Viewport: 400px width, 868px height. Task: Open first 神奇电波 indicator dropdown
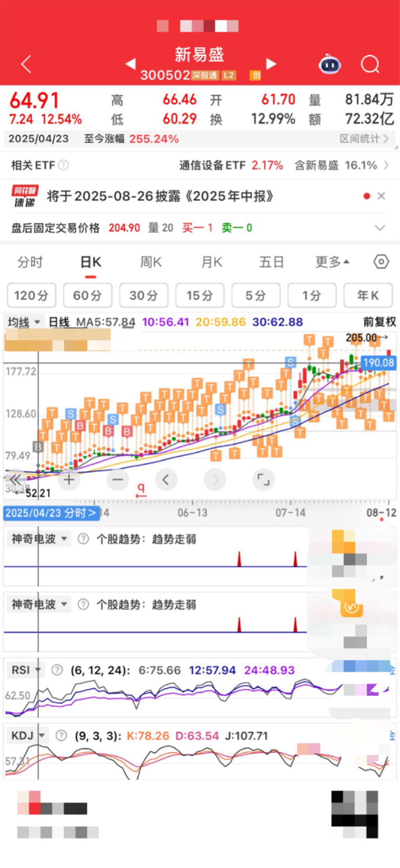39,539
